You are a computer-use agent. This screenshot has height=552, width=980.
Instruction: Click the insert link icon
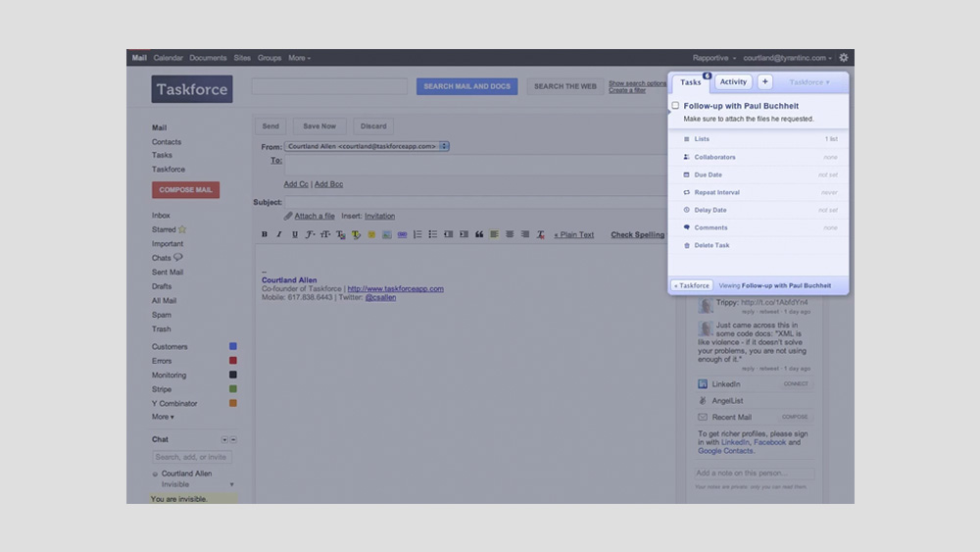(x=402, y=235)
